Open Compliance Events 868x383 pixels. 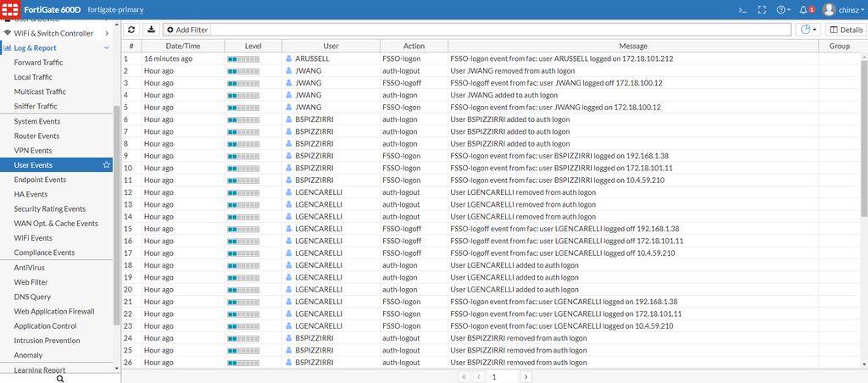44,253
